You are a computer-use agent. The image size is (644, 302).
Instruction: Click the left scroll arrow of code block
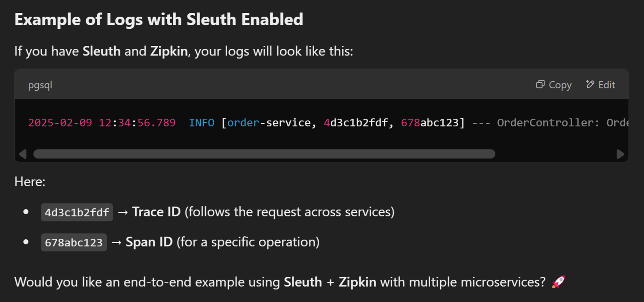(x=23, y=154)
